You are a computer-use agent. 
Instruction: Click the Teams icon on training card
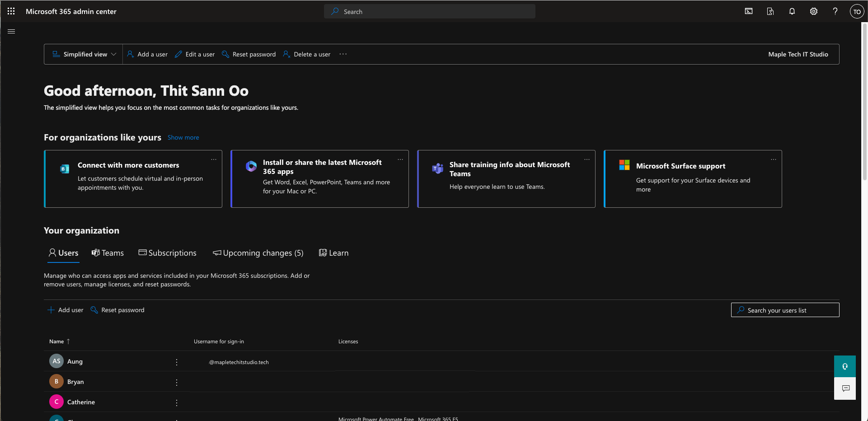tap(437, 168)
